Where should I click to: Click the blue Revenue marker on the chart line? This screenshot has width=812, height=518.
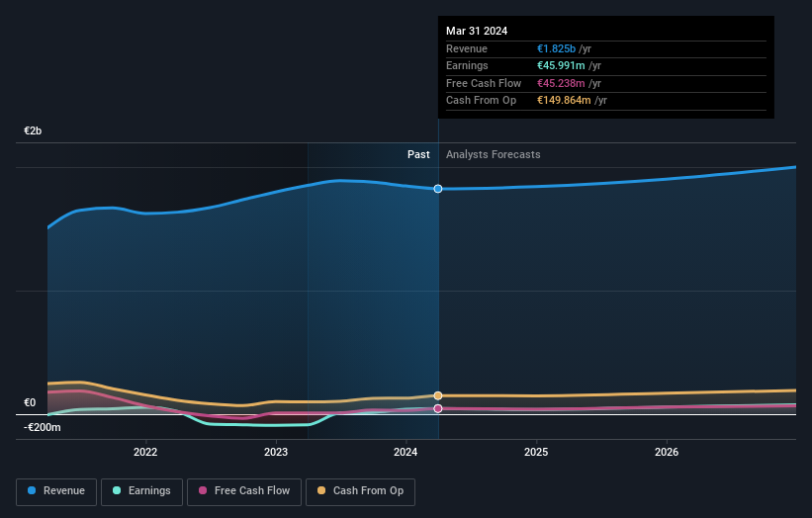coord(438,189)
